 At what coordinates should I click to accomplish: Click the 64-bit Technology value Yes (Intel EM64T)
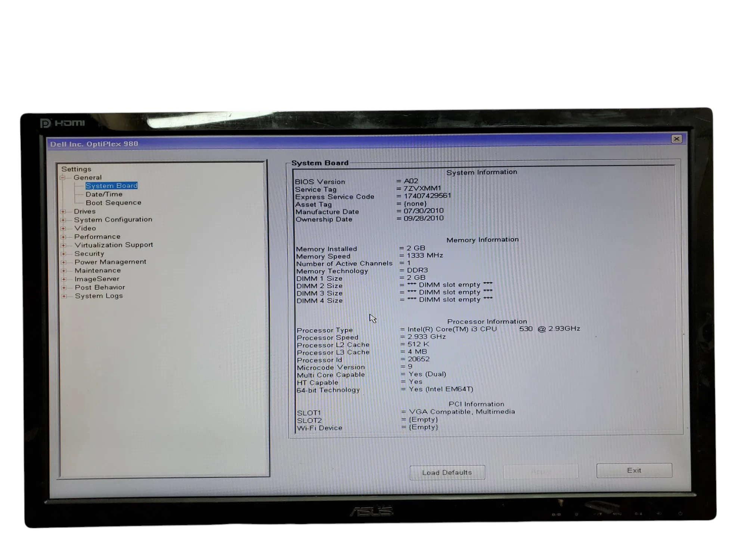tap(441, 389)
